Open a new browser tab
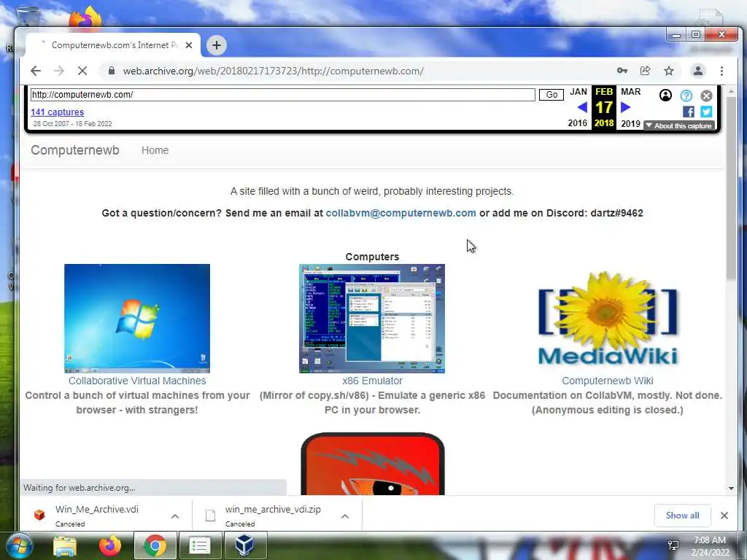The image size is (747, 560). click(216, 45)
